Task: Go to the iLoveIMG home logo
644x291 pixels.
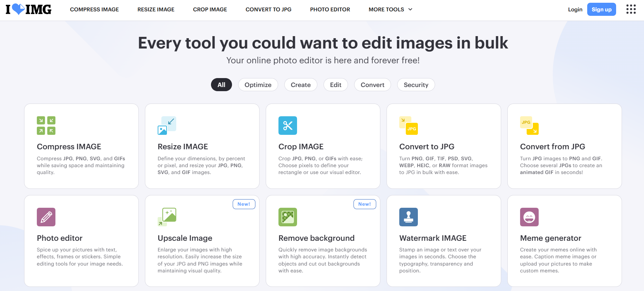Action: coord(29,9)
